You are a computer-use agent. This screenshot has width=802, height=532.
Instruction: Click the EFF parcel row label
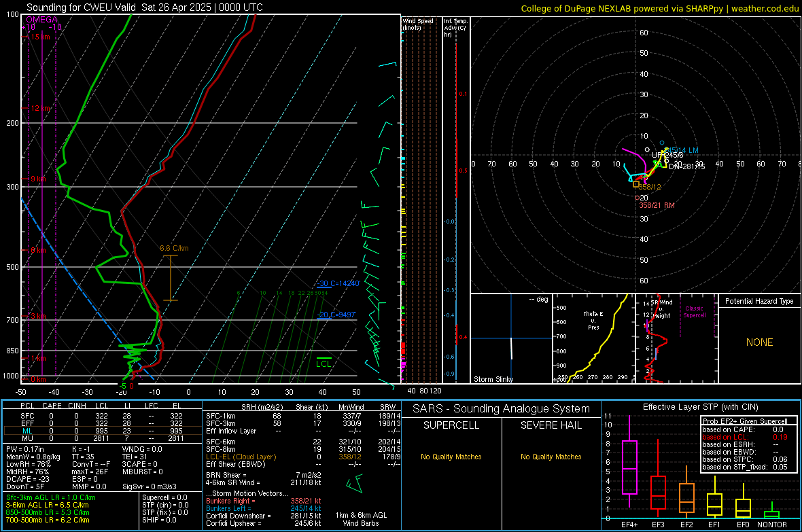click(27, 423)
